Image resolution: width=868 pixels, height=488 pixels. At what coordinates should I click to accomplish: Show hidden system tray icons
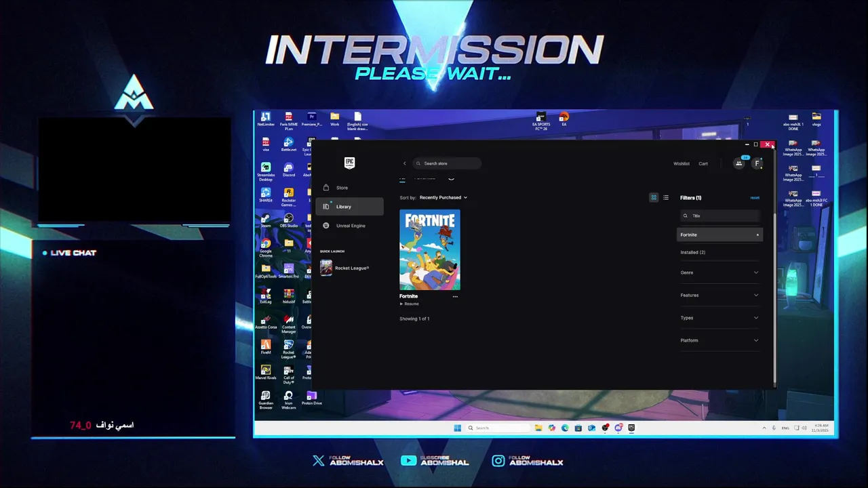click(x=764, y=428)
